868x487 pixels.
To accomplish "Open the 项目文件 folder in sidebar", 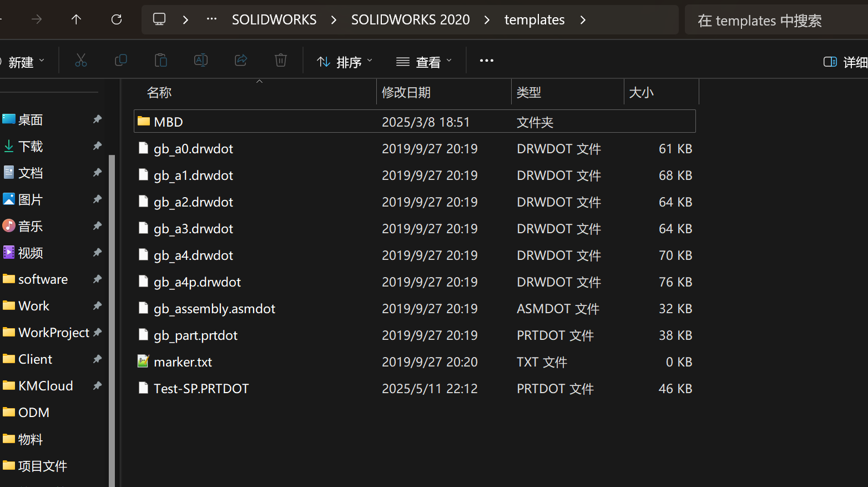I will (x=43, y=466).
